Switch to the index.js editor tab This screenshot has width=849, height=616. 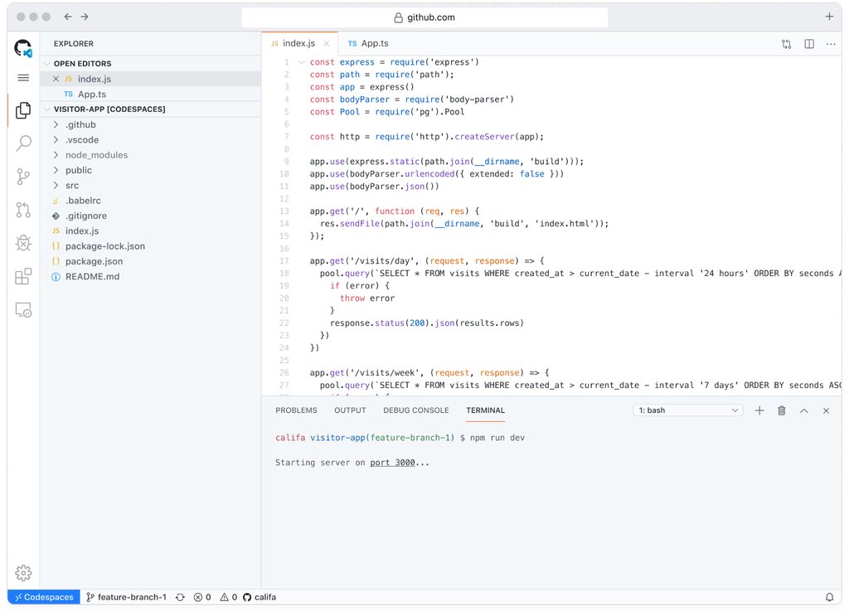click(x=298, y=43)
